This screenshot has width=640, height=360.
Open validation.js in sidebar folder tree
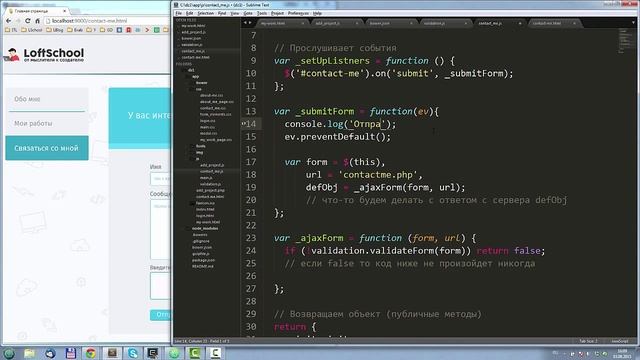coord(211,184)
